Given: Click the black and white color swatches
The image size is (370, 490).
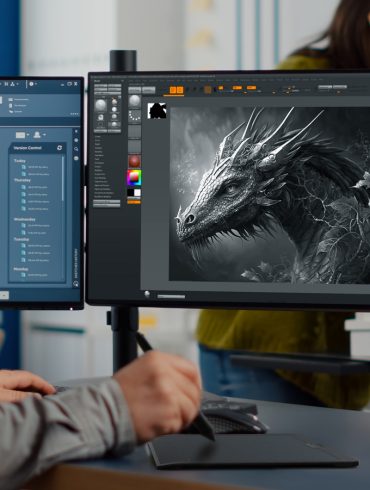Looking at the screenshot, I should point(134,193).
